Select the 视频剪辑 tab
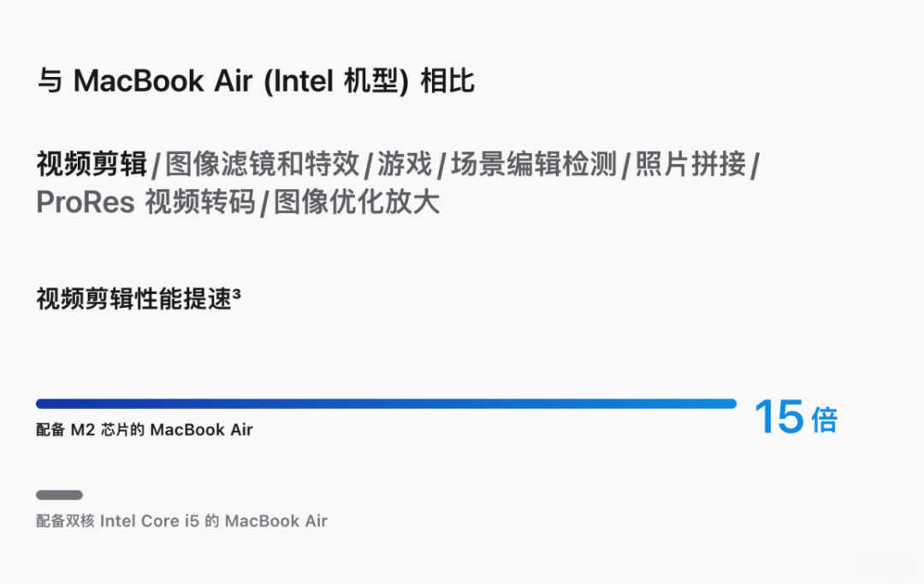Image resolution: width=924 pixels, height=584 pixels. click(92, 163)
